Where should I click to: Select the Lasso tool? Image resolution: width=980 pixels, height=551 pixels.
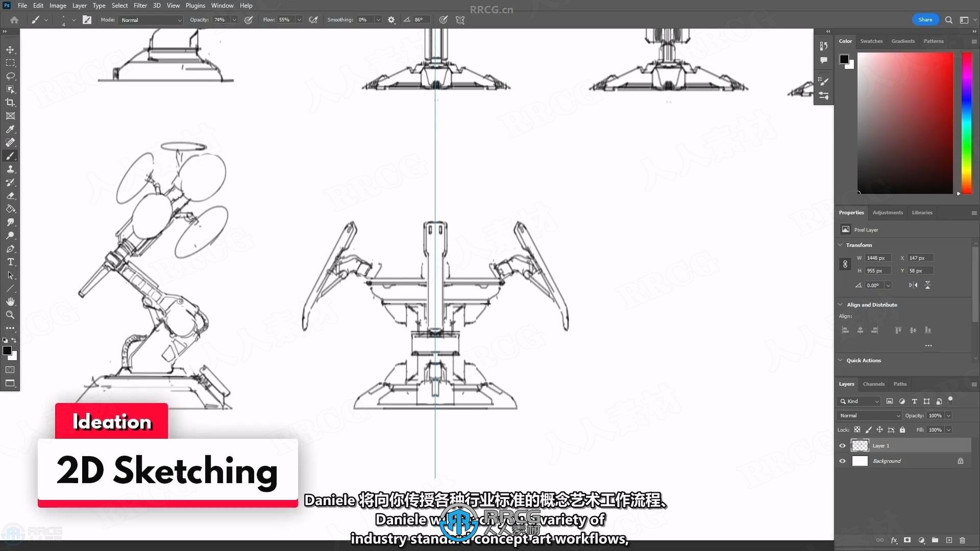pyautogui.click(x=10, y=76)
